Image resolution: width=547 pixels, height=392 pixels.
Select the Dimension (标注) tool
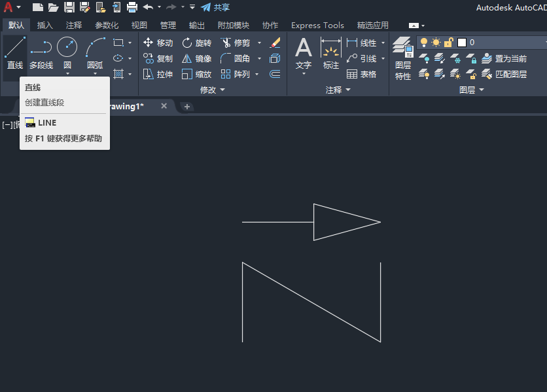[330, 54]
